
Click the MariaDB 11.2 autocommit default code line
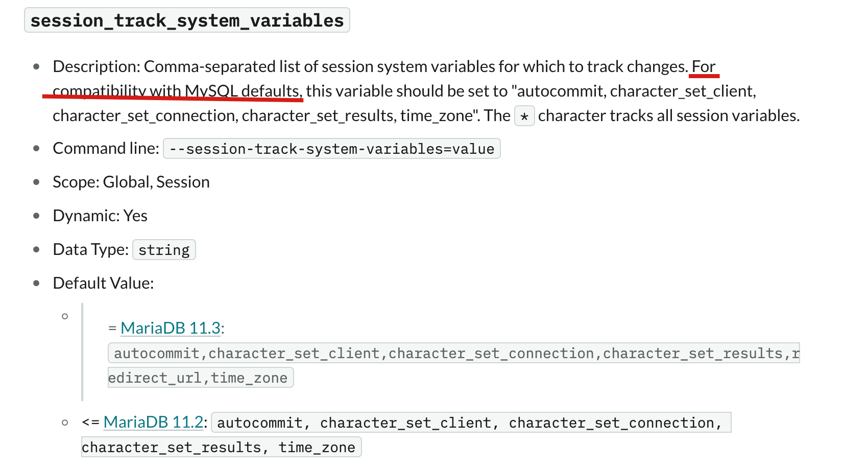[471, 423]
